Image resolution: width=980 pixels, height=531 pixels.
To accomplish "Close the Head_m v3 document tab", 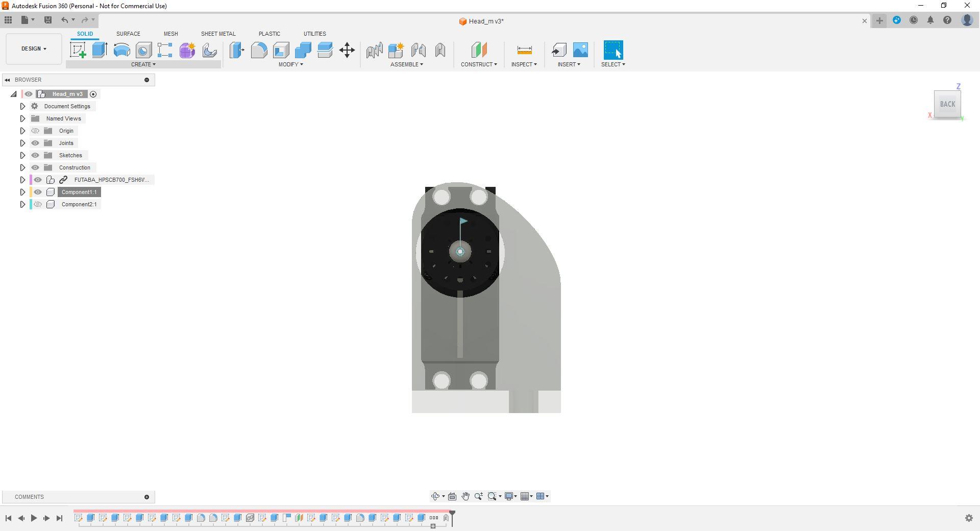I will 864,21.
